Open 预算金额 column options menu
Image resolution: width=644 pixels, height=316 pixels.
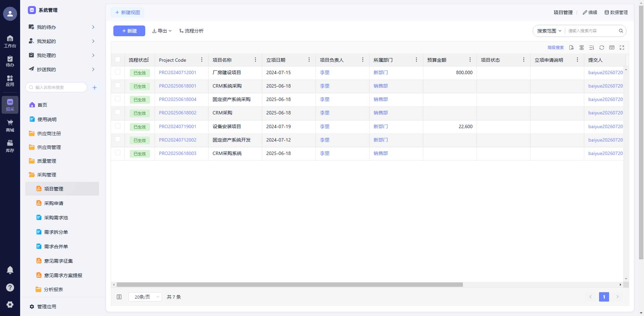470,60
